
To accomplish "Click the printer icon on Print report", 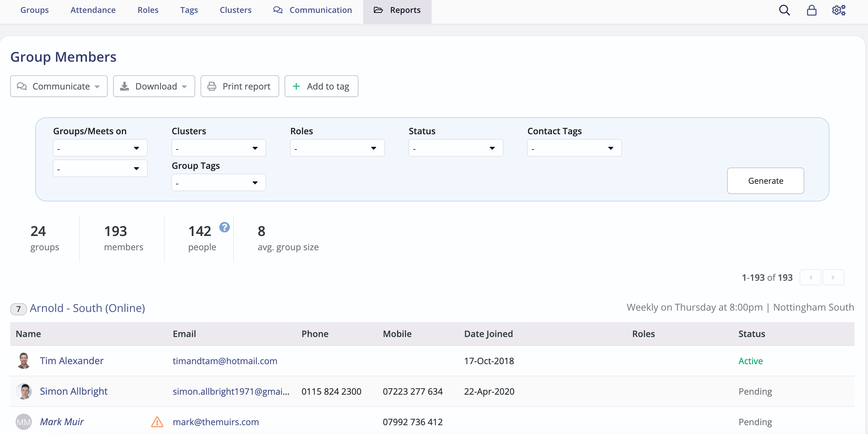I will [x=212, y=86].
